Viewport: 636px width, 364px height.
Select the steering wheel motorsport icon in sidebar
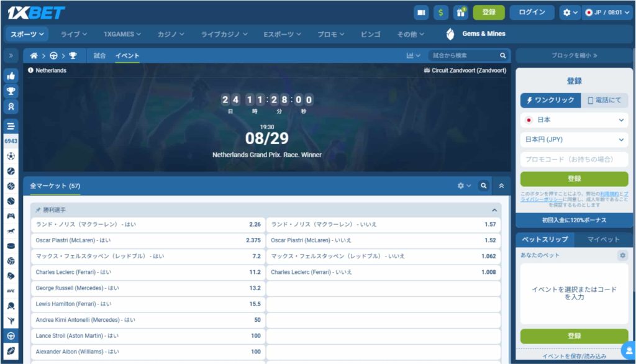(x=11, y=336)
